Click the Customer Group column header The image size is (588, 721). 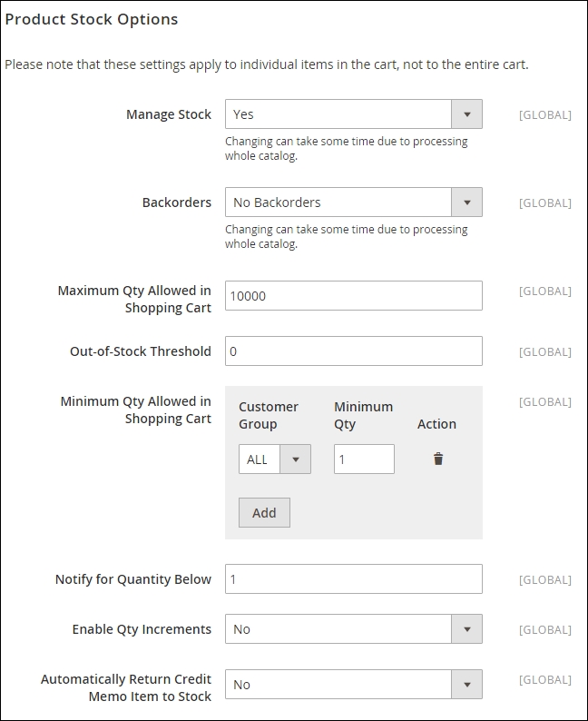point(269,416)
